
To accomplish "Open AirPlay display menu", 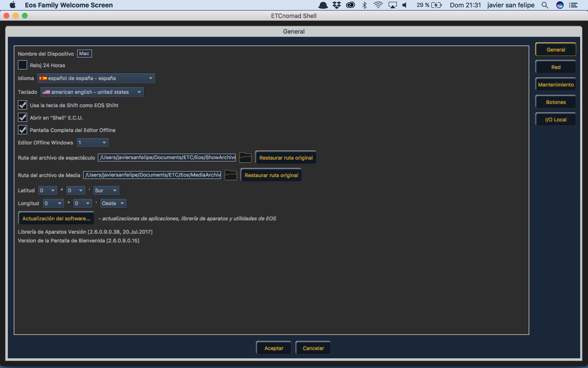I will point(392,5).
